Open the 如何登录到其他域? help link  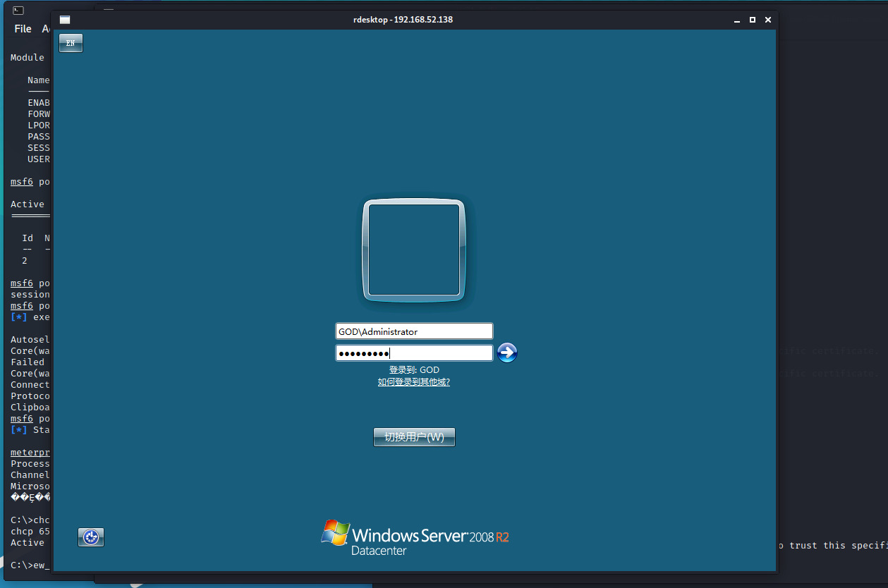(414, 381)
